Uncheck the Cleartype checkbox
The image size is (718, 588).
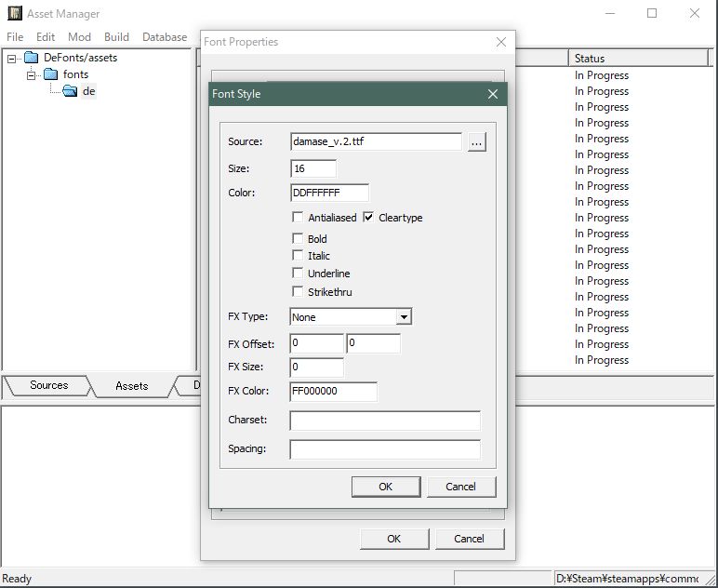(x=368, y=218)
